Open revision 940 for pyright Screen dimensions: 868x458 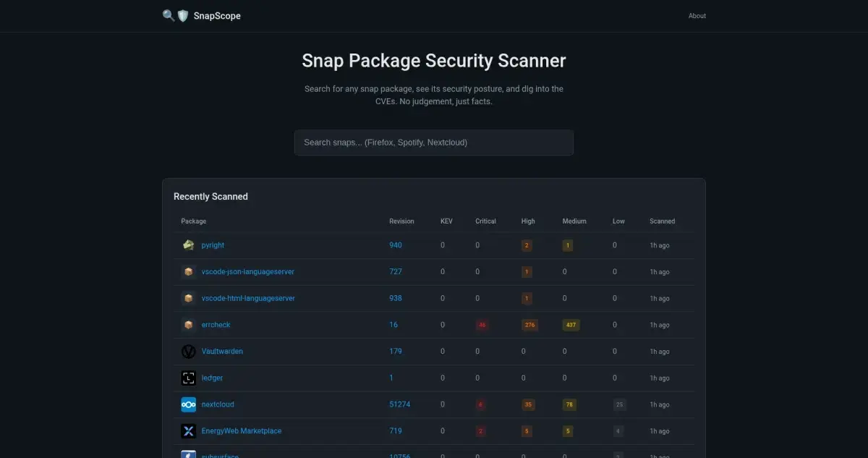click(x=396, y=245)
